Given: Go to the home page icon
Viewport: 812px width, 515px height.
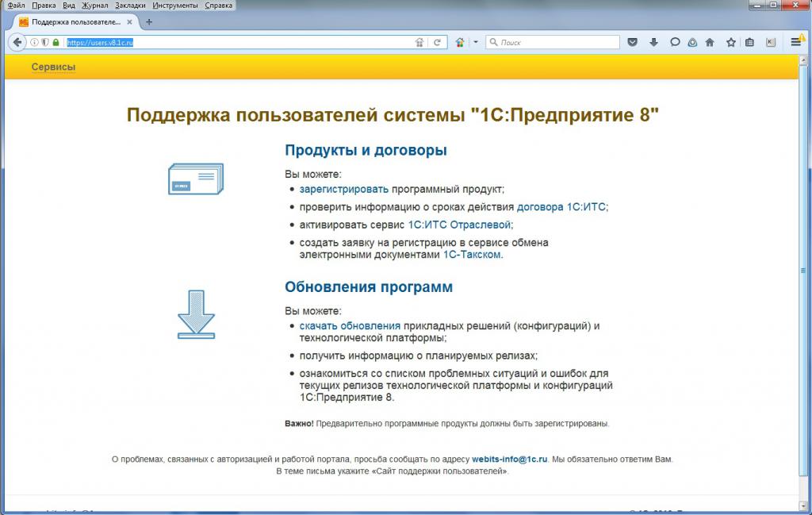Looking at the screenshot, I should [x=710, y=43].
